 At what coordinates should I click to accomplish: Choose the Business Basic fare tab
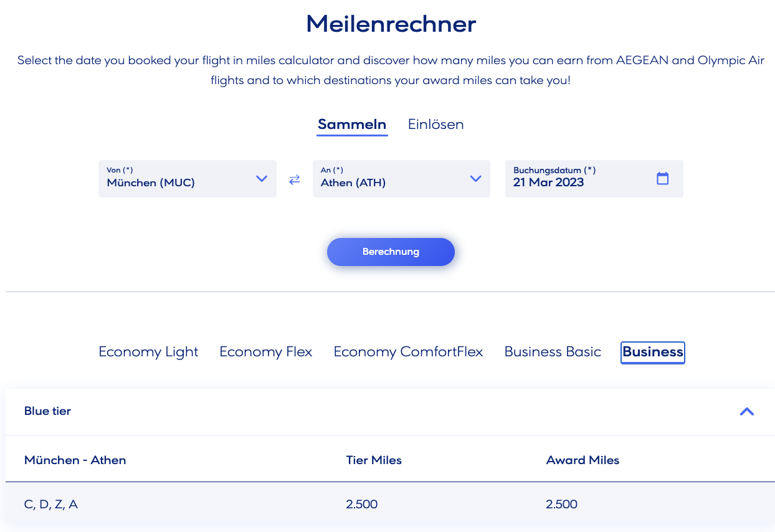coord(553,352)
